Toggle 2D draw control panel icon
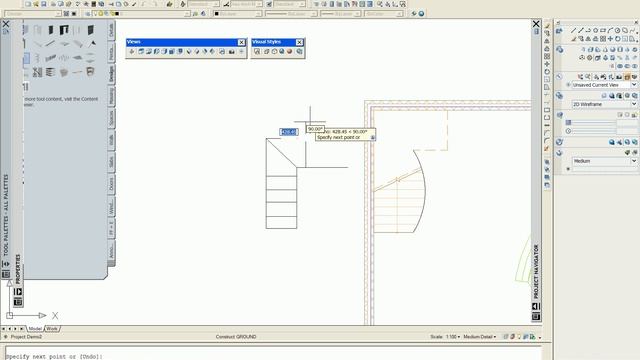 (560, 31)
